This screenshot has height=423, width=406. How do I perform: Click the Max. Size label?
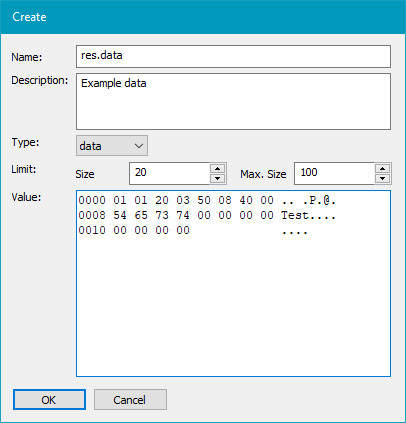pos(263,174)
